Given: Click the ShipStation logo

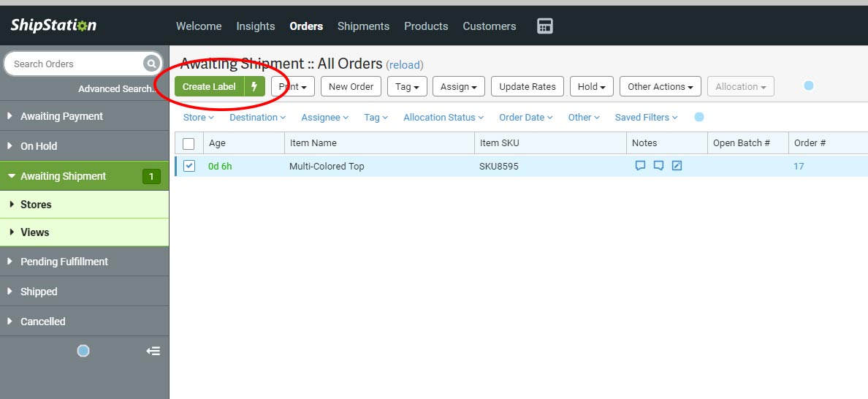Looking at the screenshot, I should point(53,26).
